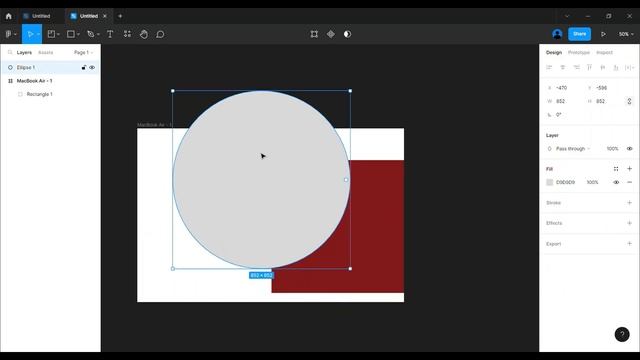
Task: Click Align bottom icon
Action: [x=616, y=67]
